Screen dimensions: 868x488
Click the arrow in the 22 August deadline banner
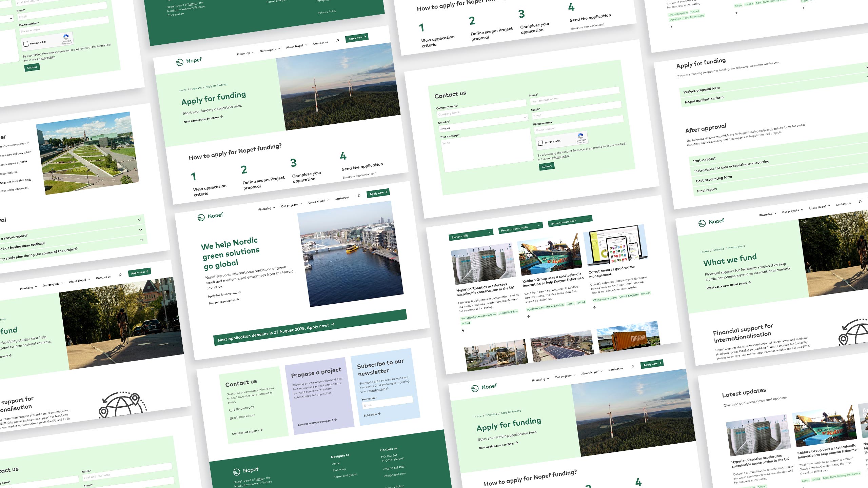pyautogui.click(x=333, y=324)
